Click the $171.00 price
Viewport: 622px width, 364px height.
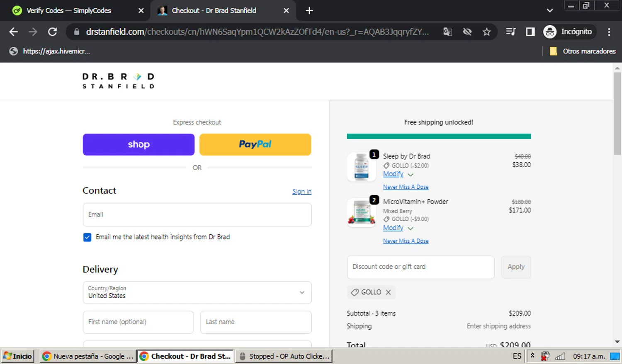pos(520,210)
